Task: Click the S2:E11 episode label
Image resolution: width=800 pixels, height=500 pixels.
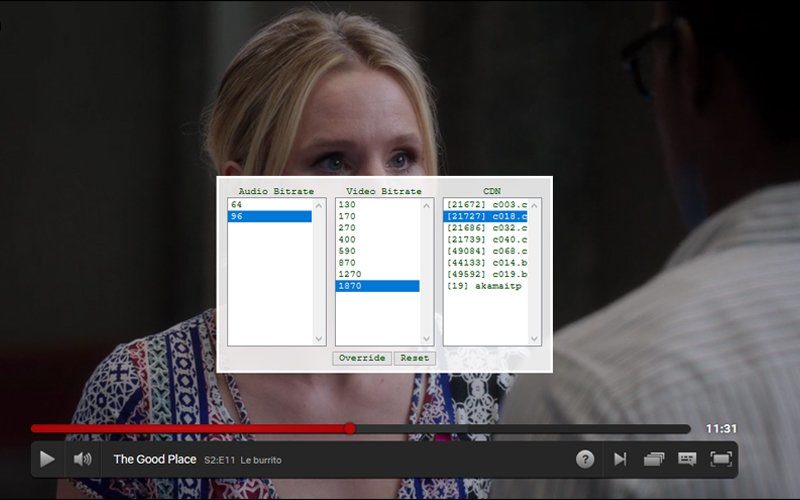Action: click(x=219, y=460)
